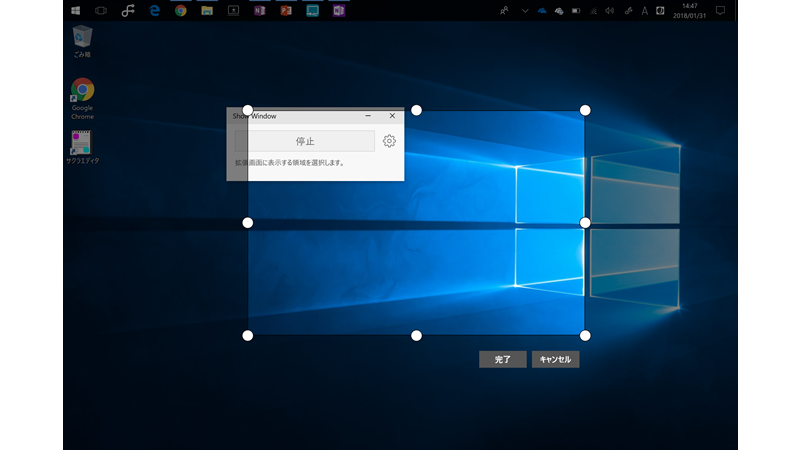Click the IME options tray icon
Screen dimensions: 800x450
660,11
